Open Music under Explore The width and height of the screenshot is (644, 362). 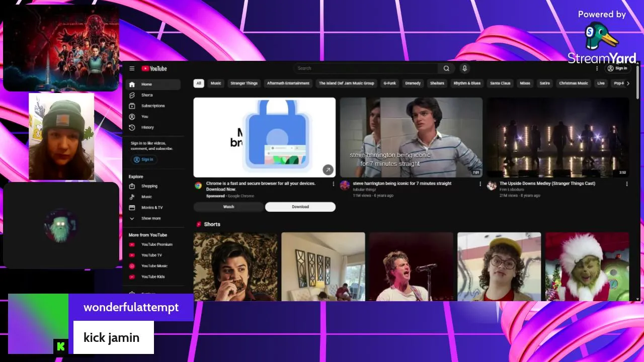153,197
